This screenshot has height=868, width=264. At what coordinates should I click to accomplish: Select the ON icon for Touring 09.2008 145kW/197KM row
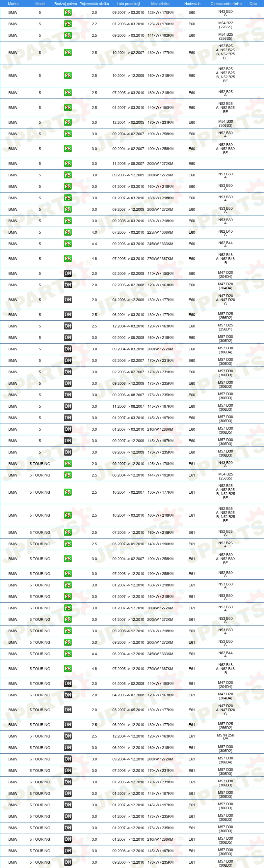(x=68, y=851)
